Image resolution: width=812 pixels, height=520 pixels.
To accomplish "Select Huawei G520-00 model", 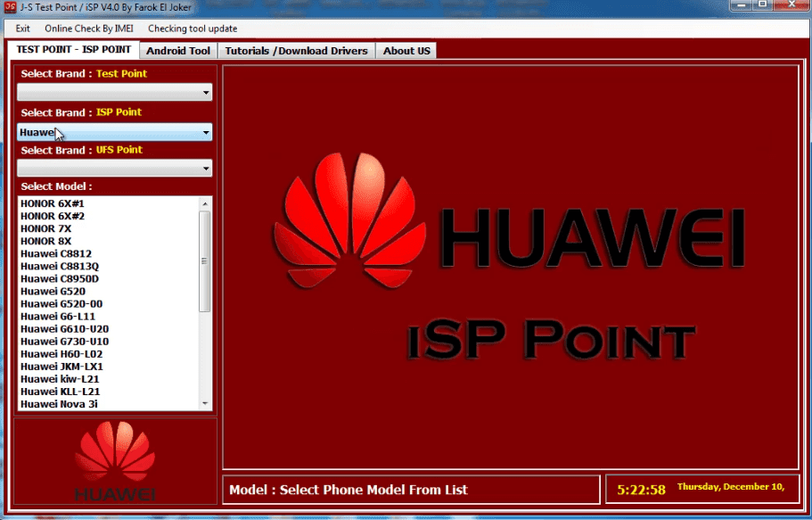I will 62,304.
